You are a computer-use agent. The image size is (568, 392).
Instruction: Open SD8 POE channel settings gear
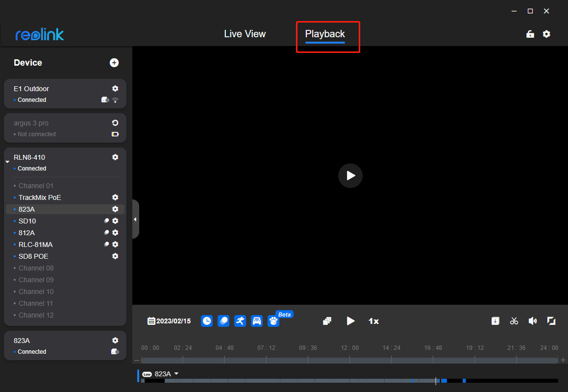click(x=115, y=256)
